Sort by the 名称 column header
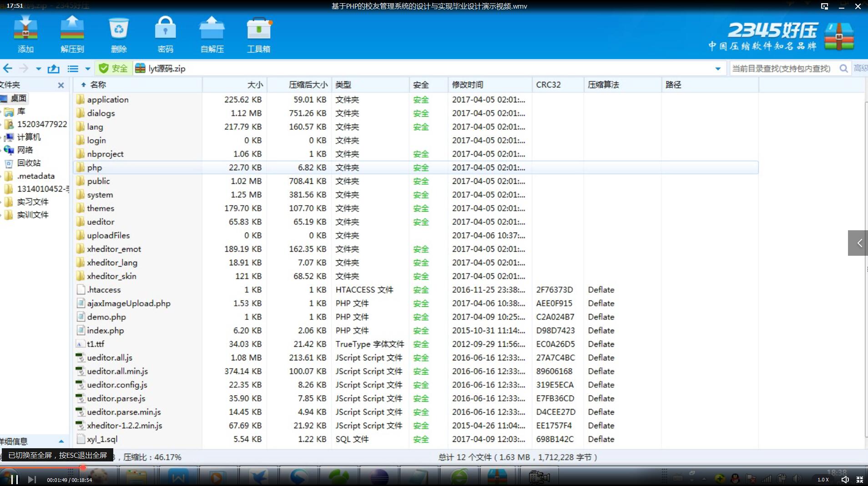Viewport: 868px width, 486px height. [138, 85]
